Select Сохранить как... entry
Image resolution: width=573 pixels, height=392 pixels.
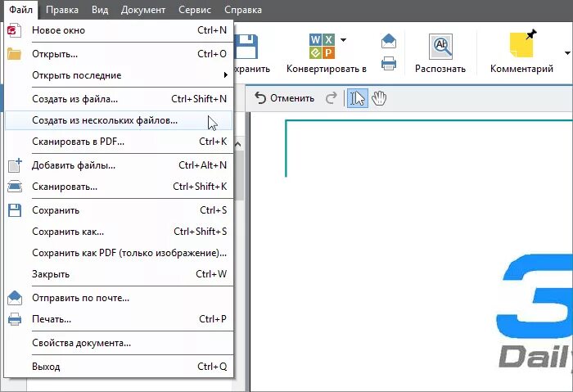point(119,232)
